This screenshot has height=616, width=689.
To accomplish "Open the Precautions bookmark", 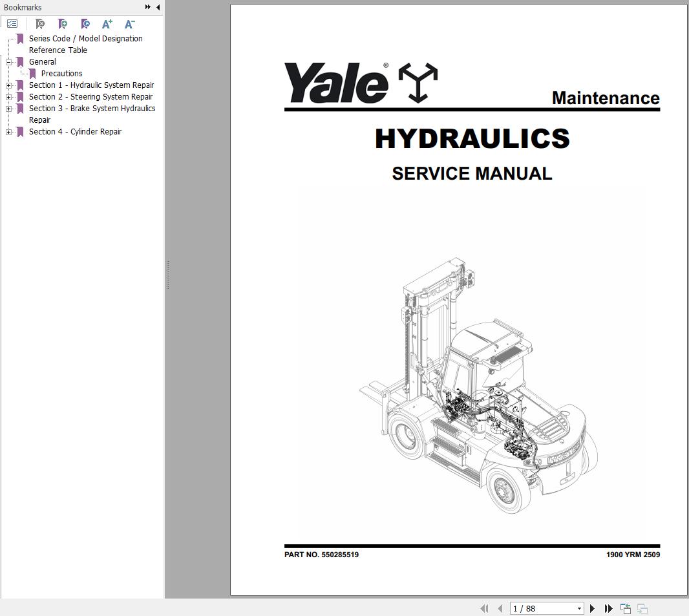I will pyautogui.click(x=61, y=74).
